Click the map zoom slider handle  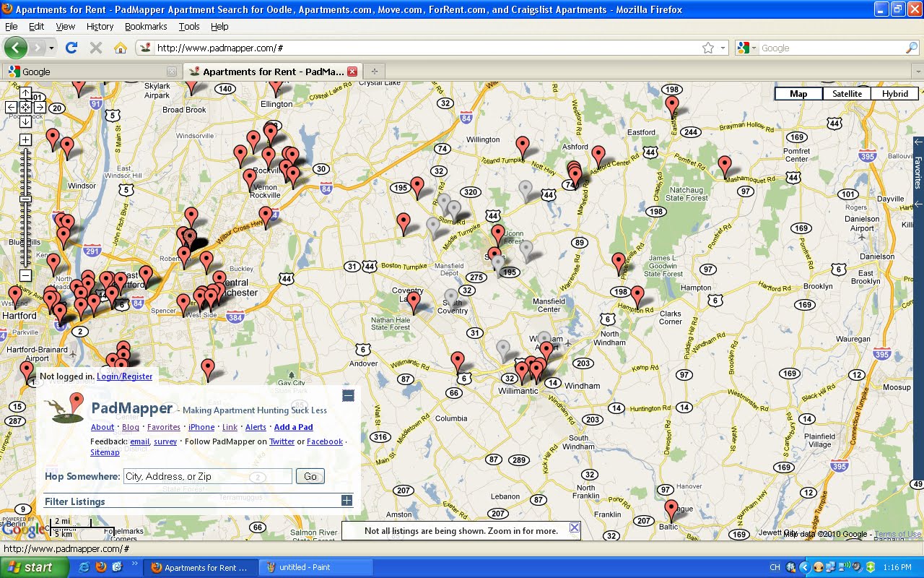pos(25,198)
